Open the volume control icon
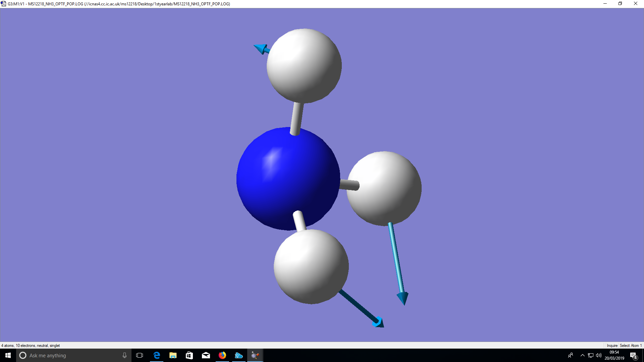 [x=599, y=355]
